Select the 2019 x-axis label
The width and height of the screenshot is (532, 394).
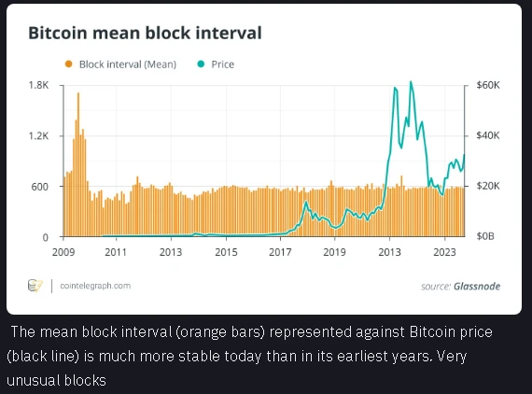pyautogui.click(x=334, y=252)
